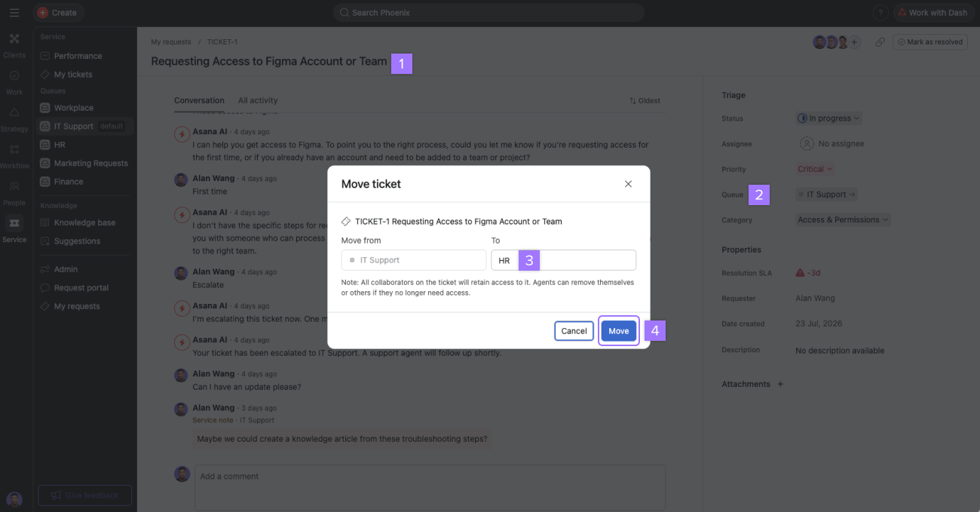This screenshot has width=980, height=512.
Task: Open Clients in left rail
Action: [x=14, y=45]
